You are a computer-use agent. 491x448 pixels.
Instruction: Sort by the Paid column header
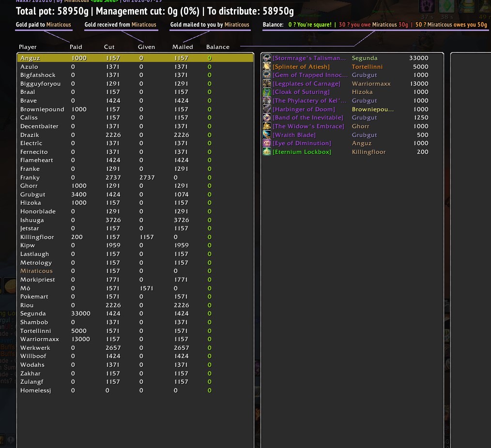click(76, 47)
